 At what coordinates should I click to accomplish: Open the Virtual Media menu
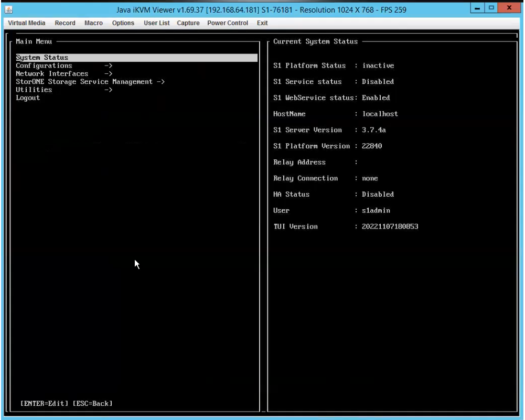pos(26,23)
